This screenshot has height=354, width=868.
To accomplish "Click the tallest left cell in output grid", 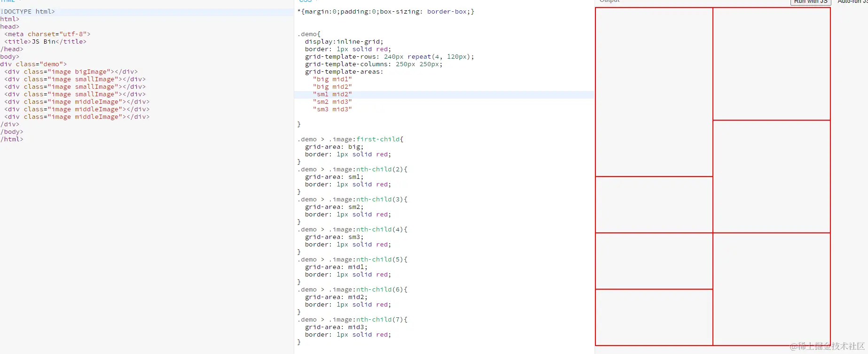I will (x=654, y=92).
